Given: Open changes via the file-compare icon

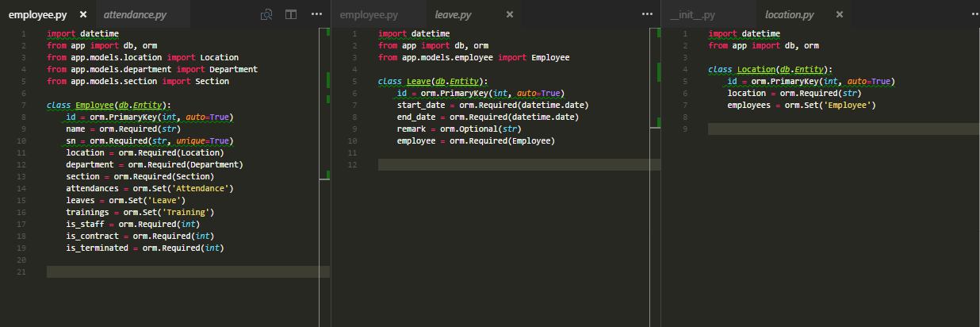Looking at the screenshot, I should click(x=267, y=14).
